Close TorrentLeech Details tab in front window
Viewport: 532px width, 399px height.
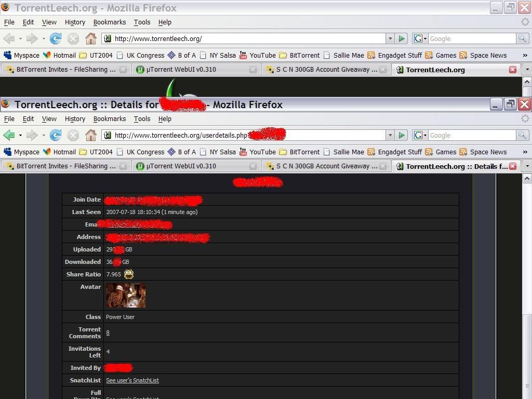click(513, 166)
